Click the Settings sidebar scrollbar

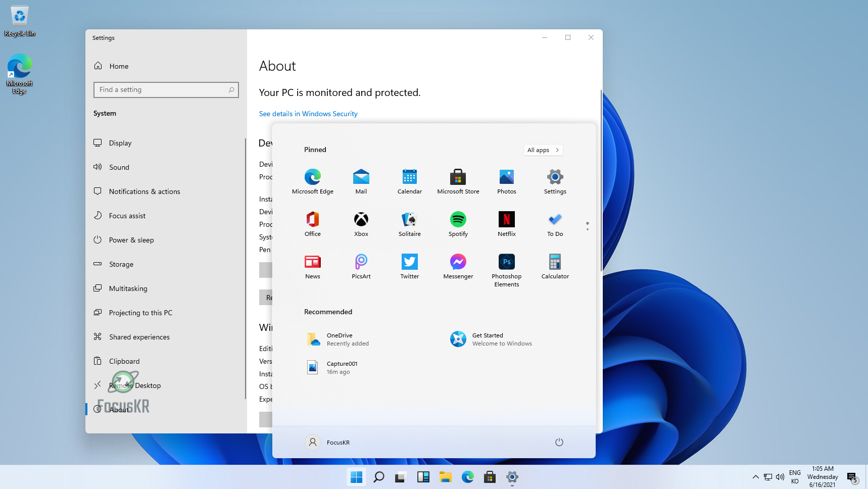tap(246, 269)
